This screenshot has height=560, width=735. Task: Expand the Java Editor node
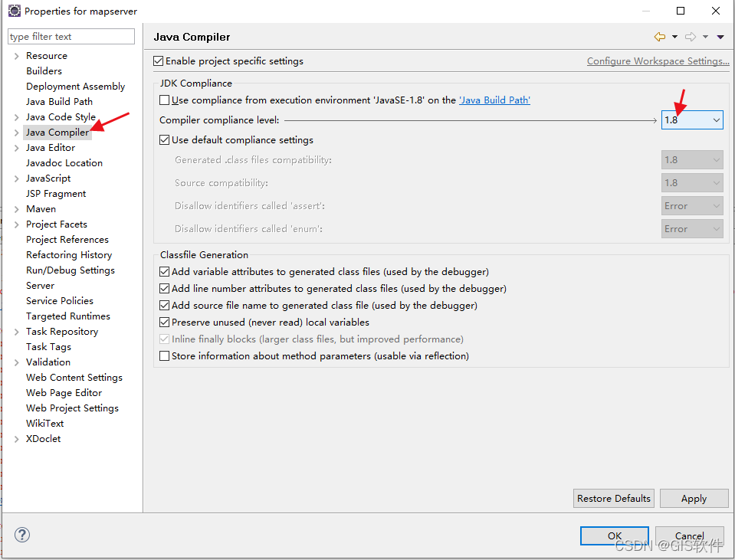pos(16,148)
